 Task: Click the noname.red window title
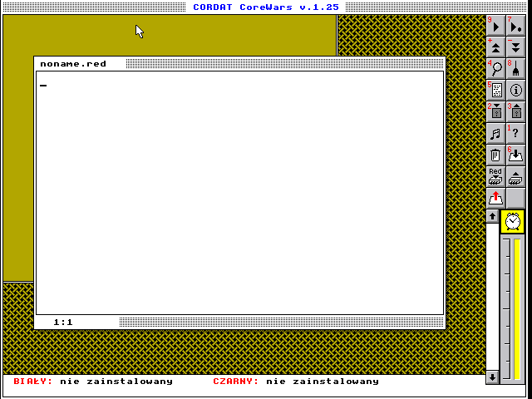(x=73, y=64)
